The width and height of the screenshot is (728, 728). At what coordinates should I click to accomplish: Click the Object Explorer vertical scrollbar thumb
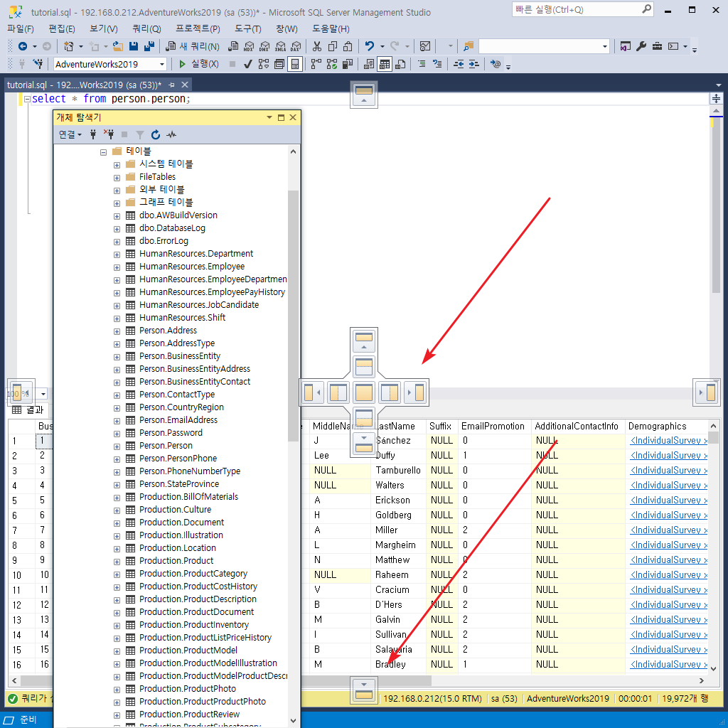coord(293,316)
